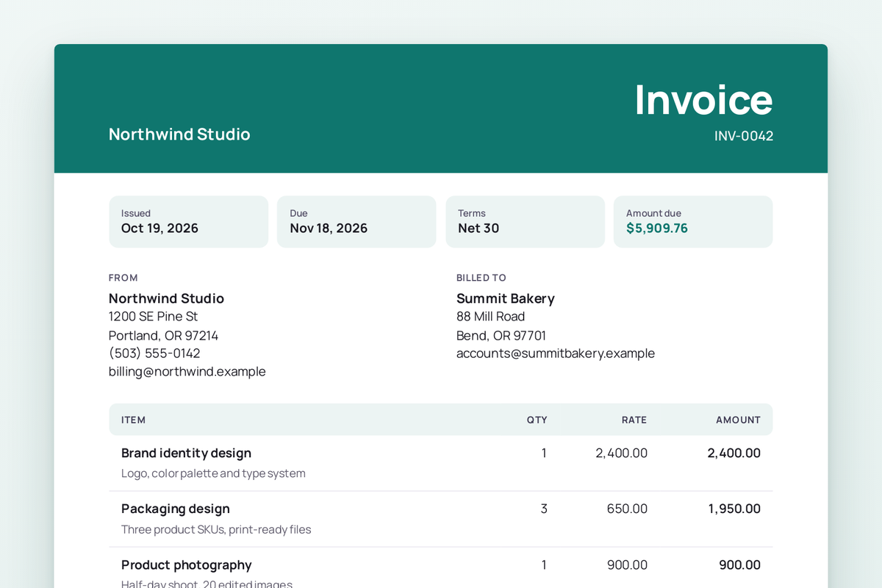Select the address line "88 Mill Road"
The height and width of the screenshot is (588, 882).
pos(490,317)
